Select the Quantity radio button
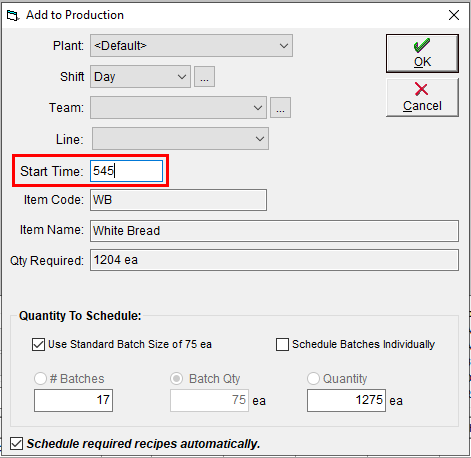Image resolution: width=471 pixels, height=458 pixels. [x=313, y=379]
